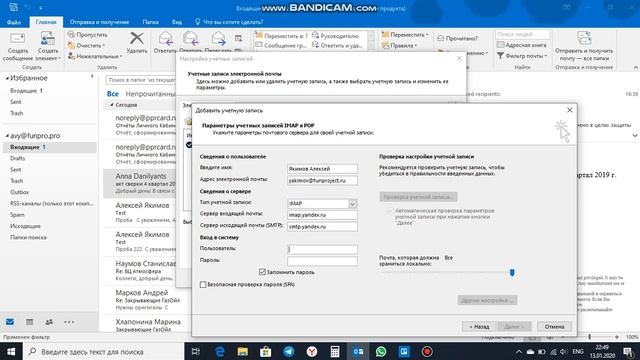Switch to the View ribbon tab
Image resolution: width=640 pixels, height=360 pixels.
[x=177, y=22]
